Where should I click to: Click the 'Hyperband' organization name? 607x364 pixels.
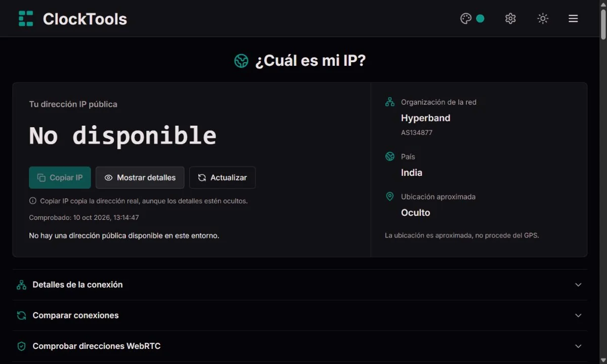pos(425,118)
